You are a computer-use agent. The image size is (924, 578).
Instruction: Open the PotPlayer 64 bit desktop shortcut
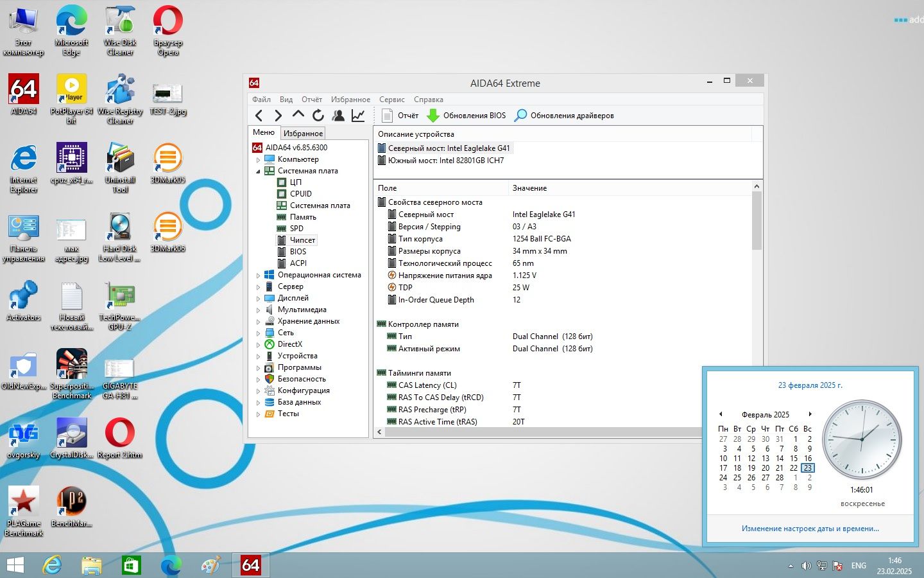point(71,99)
